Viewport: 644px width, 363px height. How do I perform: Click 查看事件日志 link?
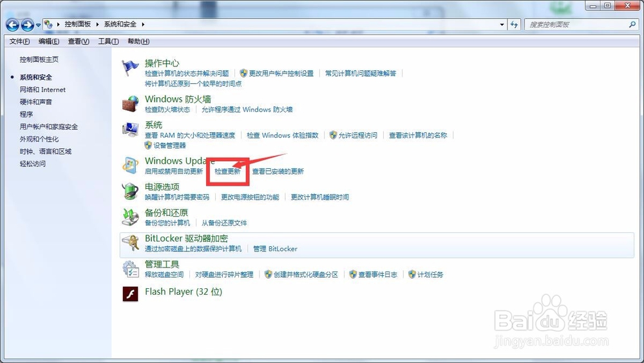pos(378,275)
